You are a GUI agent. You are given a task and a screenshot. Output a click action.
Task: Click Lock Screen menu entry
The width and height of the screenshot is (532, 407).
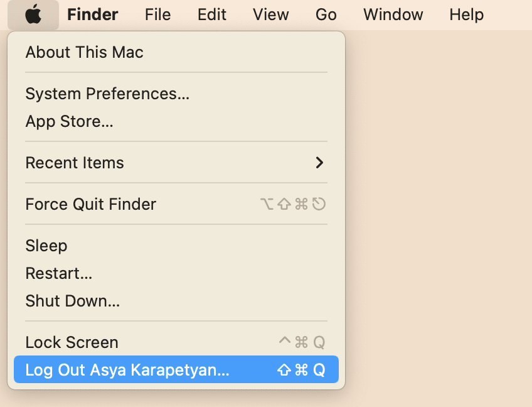(72, 342)
